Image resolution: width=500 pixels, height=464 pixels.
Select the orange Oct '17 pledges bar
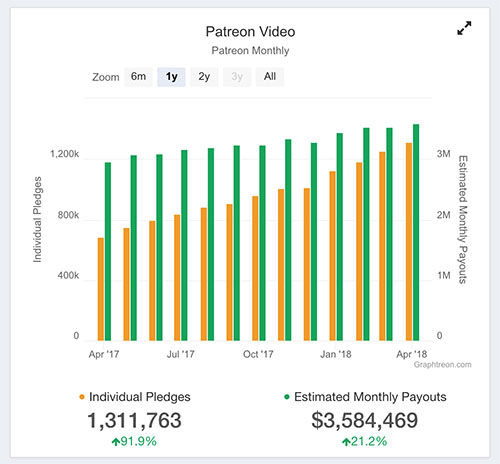pyautogui.click(x=255, y=268)
